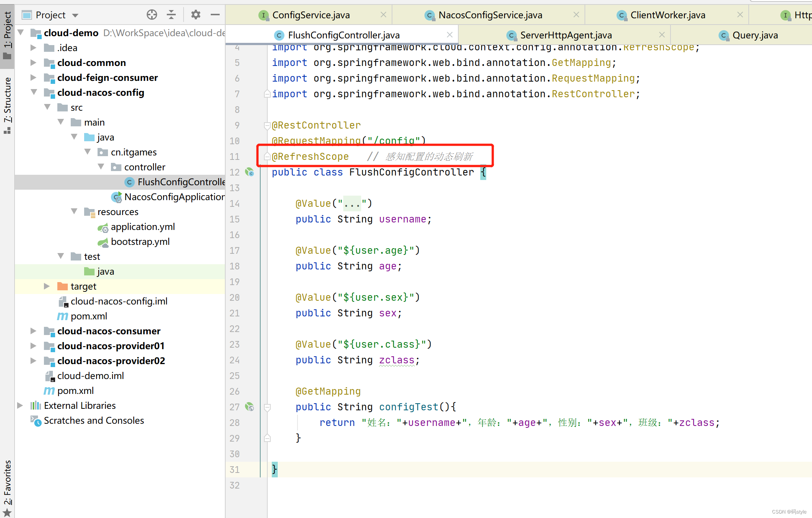This screenshot has width=812, height=518.
Task: Open the Project view dropdown
Action: pyautogui.click(x=75, y=15)
